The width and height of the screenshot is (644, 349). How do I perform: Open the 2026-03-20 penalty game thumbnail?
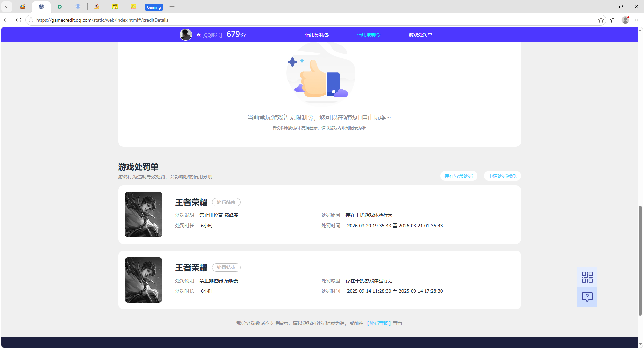coord(144,215)
